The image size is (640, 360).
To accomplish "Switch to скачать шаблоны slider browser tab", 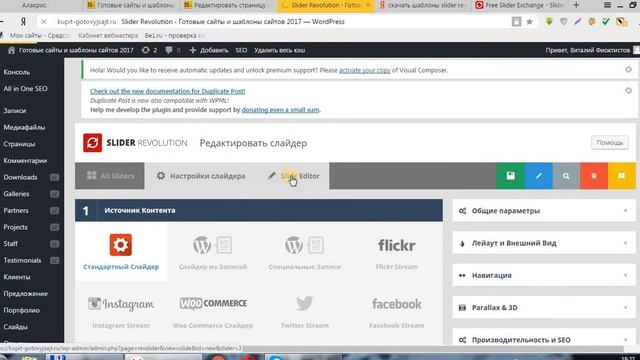I will (423, 5).
